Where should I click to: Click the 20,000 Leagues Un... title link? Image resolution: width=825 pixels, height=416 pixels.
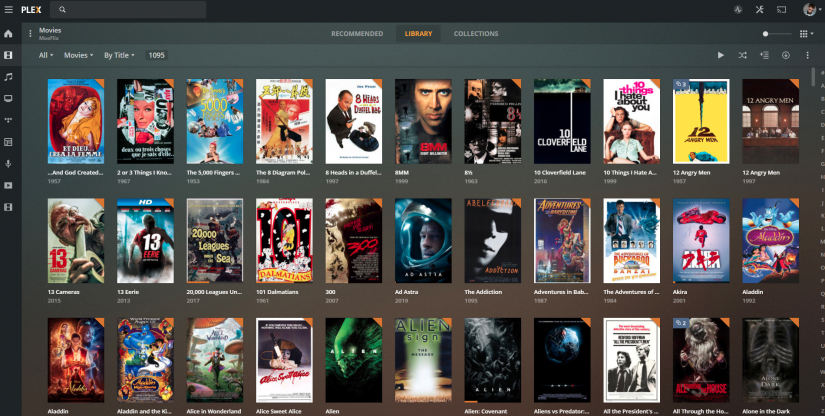213,292
